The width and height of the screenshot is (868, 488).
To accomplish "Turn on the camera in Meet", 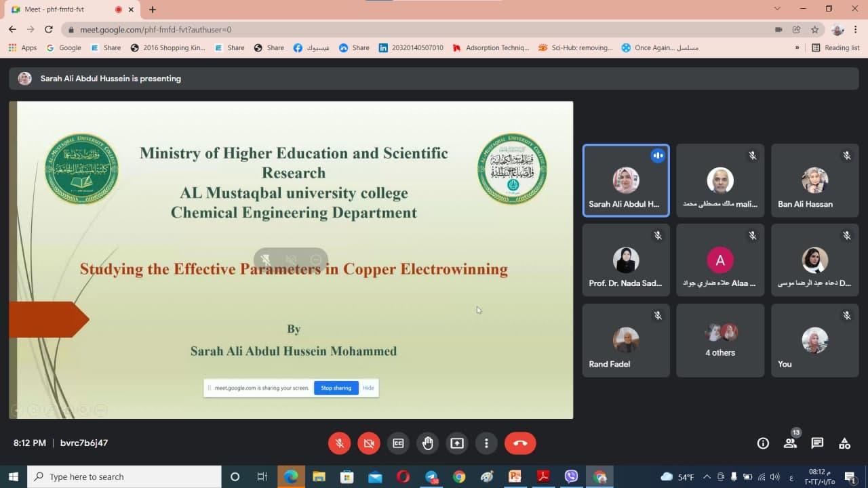I will click(369, 443).
